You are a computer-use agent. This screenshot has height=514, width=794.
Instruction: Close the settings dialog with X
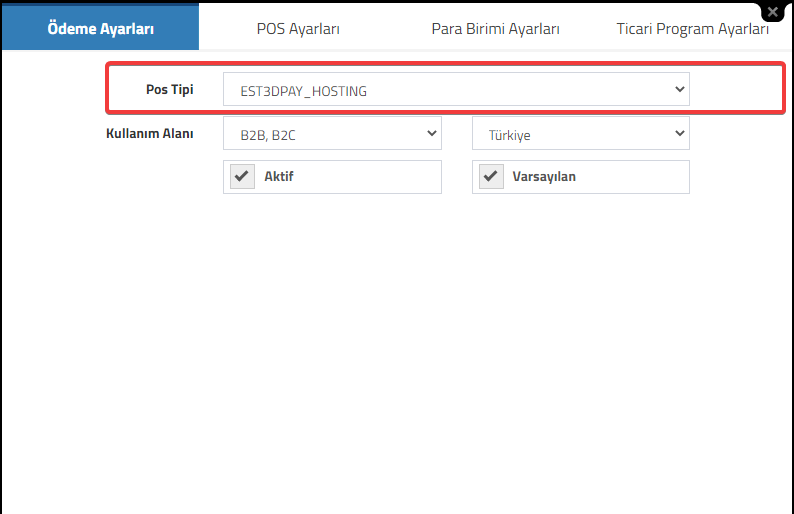click(773, 12)
